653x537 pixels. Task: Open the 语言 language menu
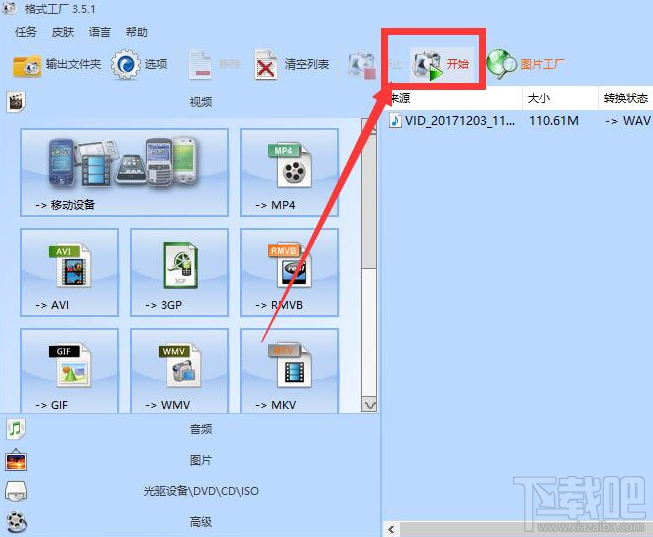[x=100, y=32]
